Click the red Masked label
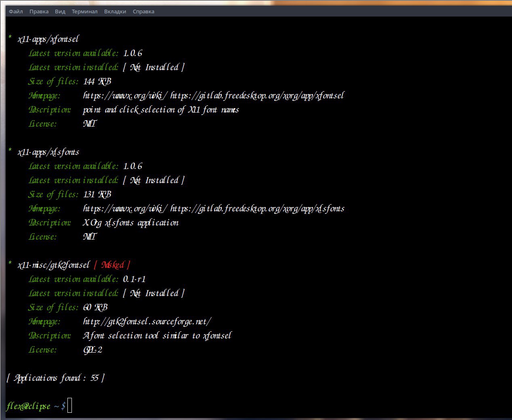This screenshot has width=512, height=420. (112, 265)
